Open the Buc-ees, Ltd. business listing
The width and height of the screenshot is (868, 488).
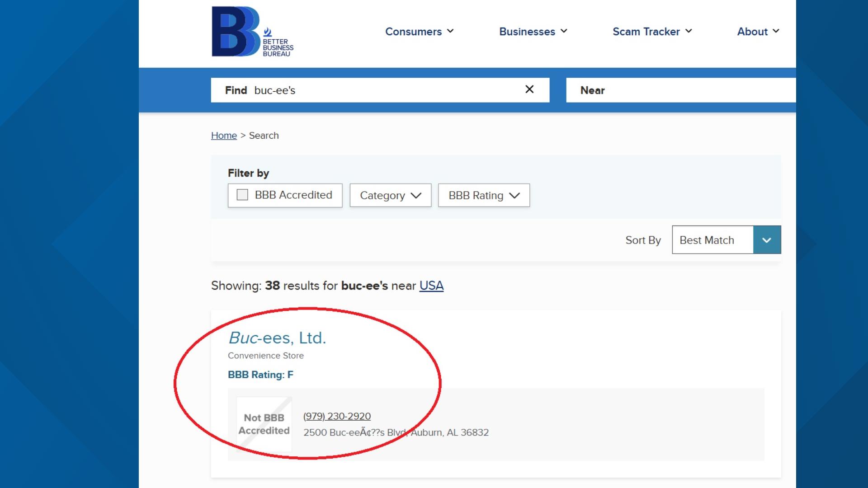tap(277, 338)
